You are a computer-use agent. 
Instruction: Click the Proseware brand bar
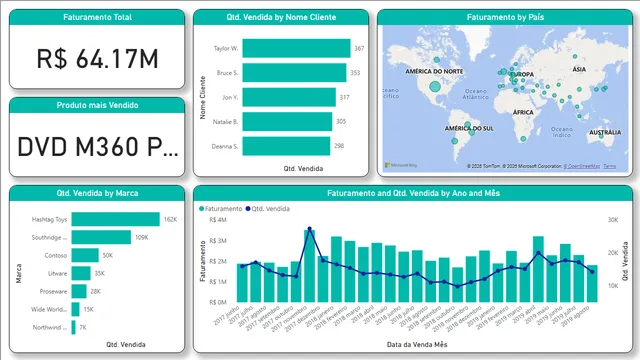click(79, 291)
